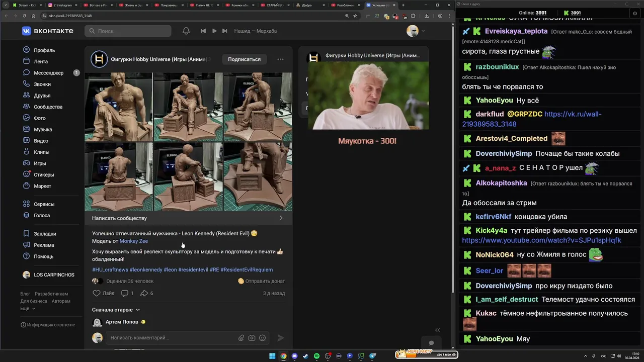Share the post with the arrow icon

click(144, 293)
